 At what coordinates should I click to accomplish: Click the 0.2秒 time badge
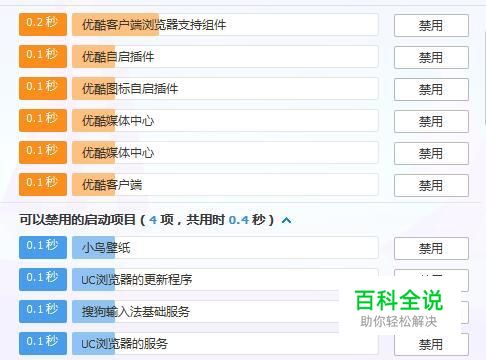(x=43, y=24)
